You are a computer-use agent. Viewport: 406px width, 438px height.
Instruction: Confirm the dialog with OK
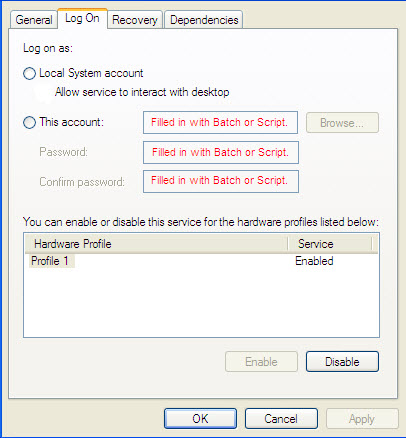200,419
